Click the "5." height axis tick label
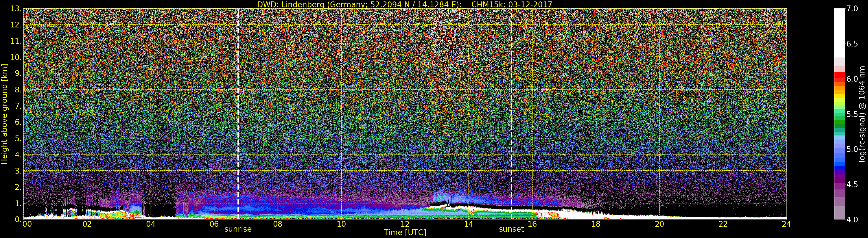The image size is (868, 238). coord(18,138)
